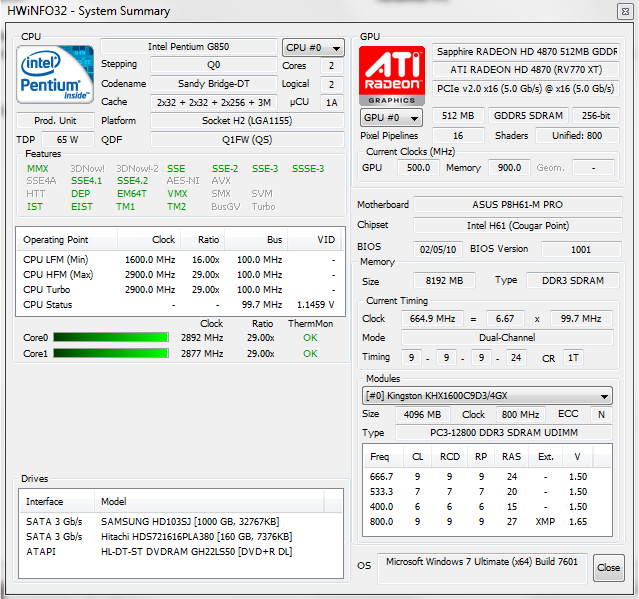Select the CPU HFM (Max) operating point row
Screen dimensions: 639x599
(x=180, y=275)
